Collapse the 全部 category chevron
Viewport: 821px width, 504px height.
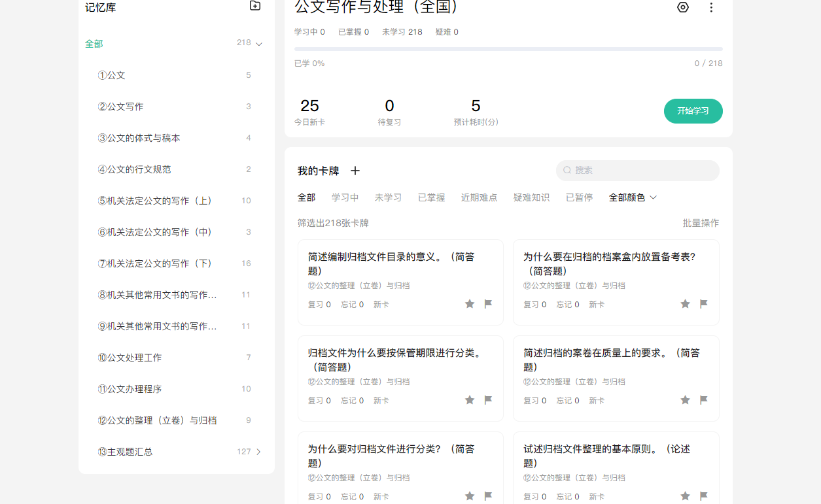[x=259, y=44]
